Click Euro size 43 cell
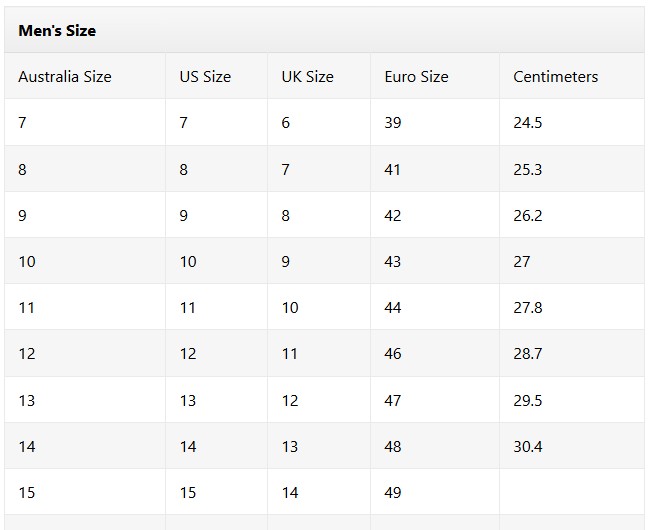652x530 pixels. pos(435,261)
